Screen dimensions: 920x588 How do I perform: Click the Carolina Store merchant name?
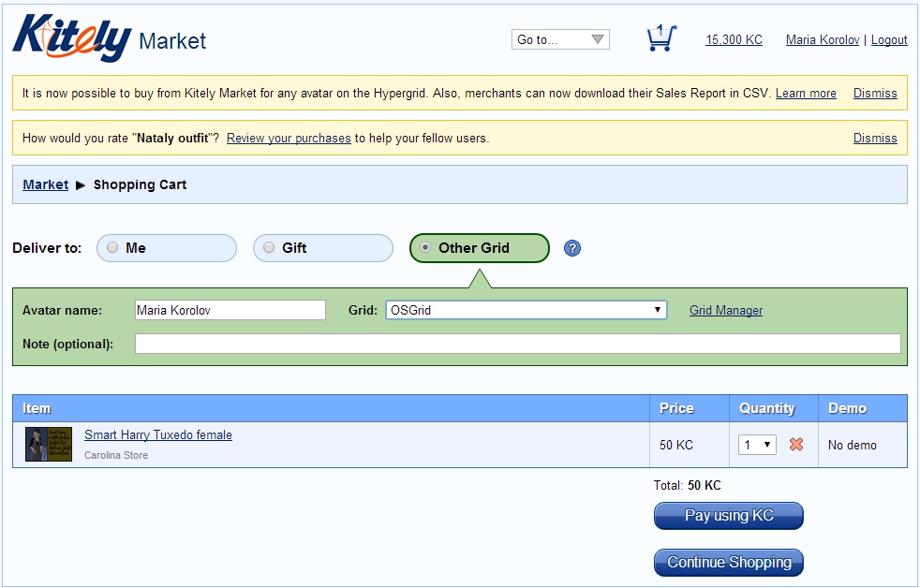click(x=116, y=455)
